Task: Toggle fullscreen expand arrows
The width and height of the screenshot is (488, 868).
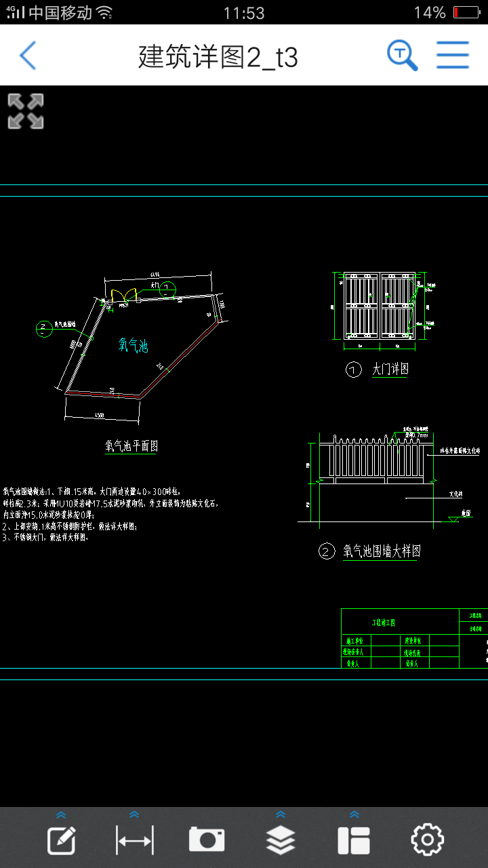Action: point(26,111)
